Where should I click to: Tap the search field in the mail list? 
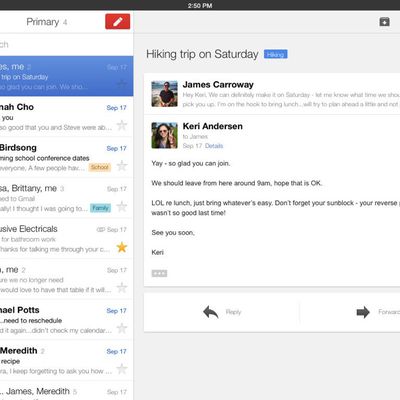(67, 45)
